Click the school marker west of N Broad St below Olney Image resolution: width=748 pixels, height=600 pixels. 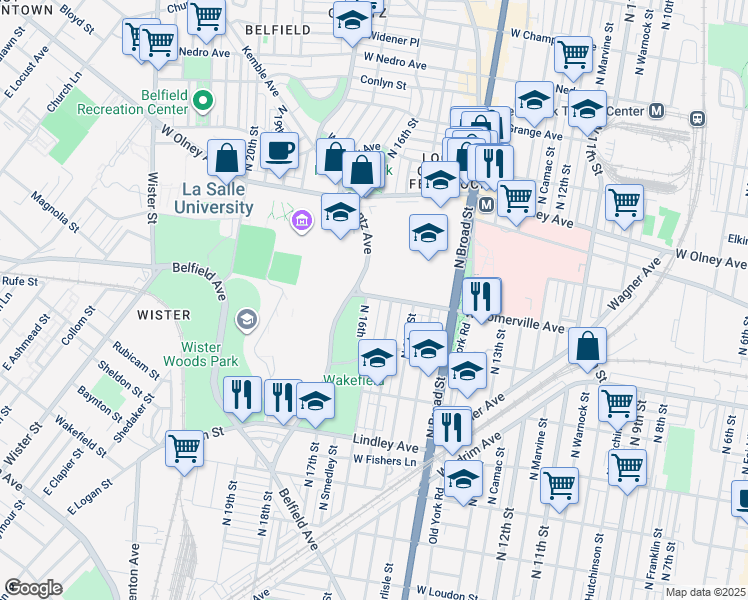428,237
